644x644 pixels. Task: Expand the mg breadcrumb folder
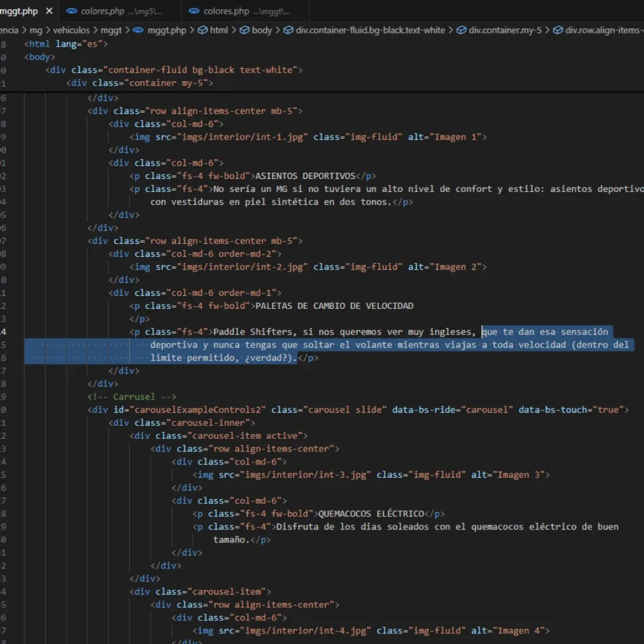pos(36,30)
